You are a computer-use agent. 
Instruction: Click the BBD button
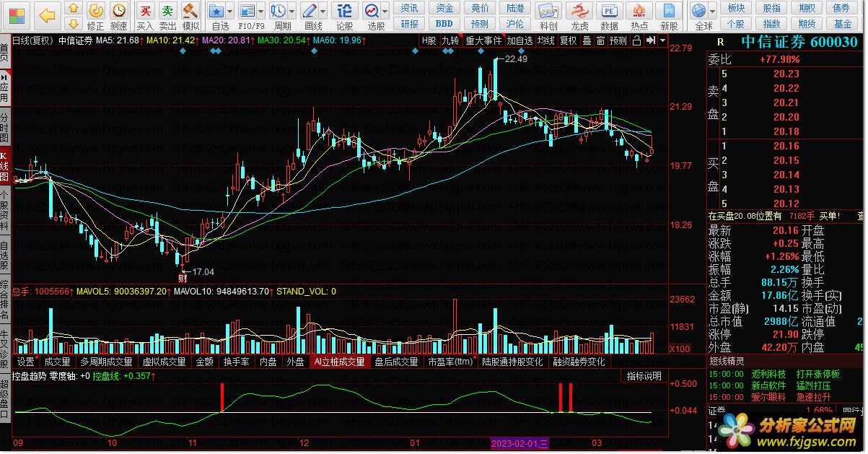tap(445, 23)
